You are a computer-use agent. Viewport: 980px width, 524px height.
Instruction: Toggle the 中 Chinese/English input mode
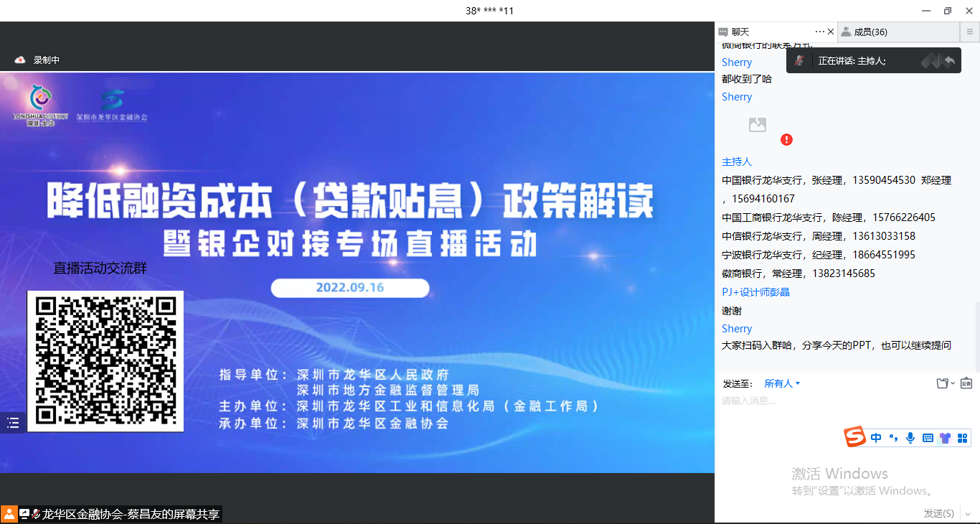pos(876,438)
